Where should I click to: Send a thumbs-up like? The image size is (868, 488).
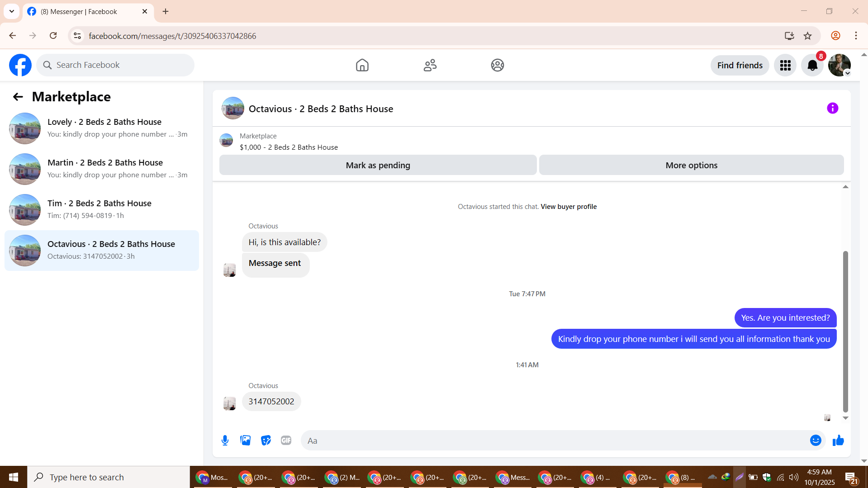pyautogui.click(x=838, y=441)
